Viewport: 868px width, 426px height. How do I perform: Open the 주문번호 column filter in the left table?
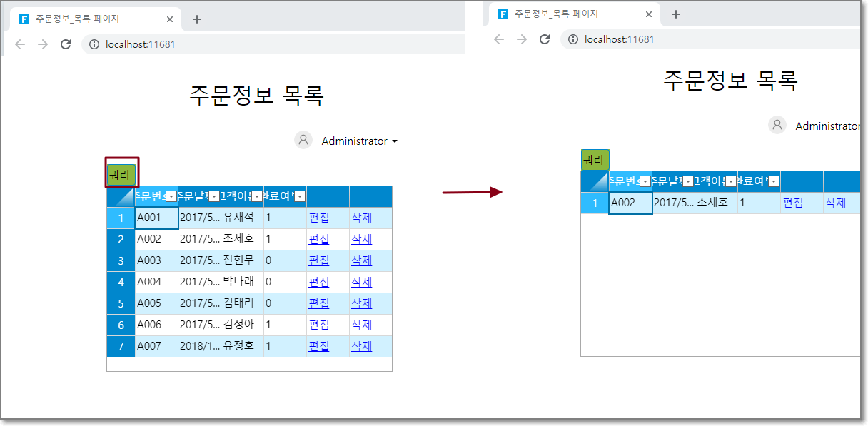coord(171,197)
